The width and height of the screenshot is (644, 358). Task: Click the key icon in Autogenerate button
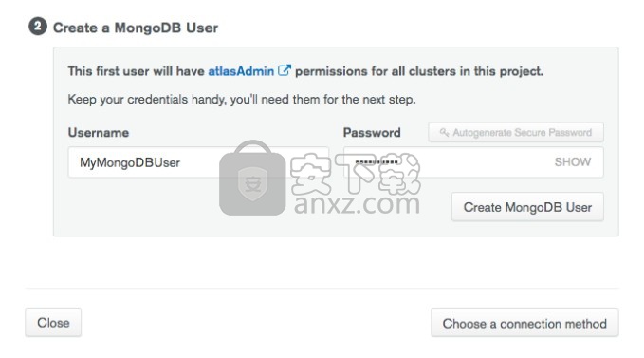click(x=444, y=132)
